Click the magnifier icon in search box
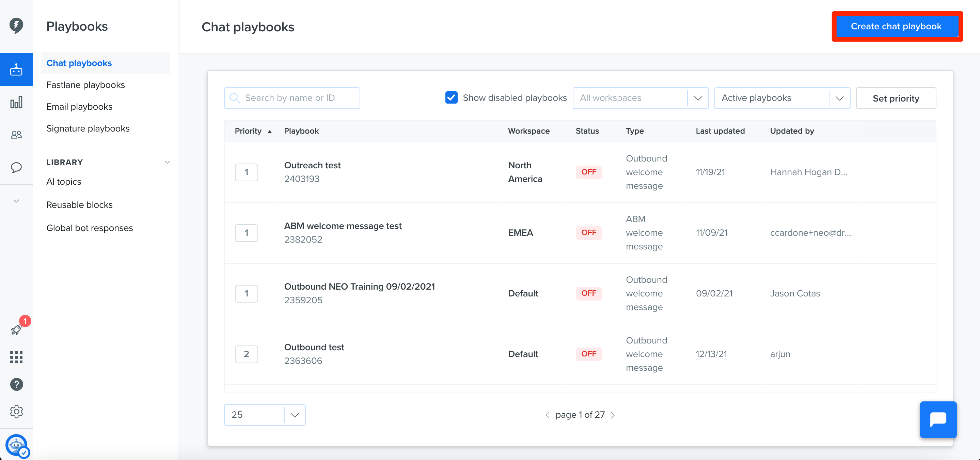980x460 pixels. click(235, 98)
